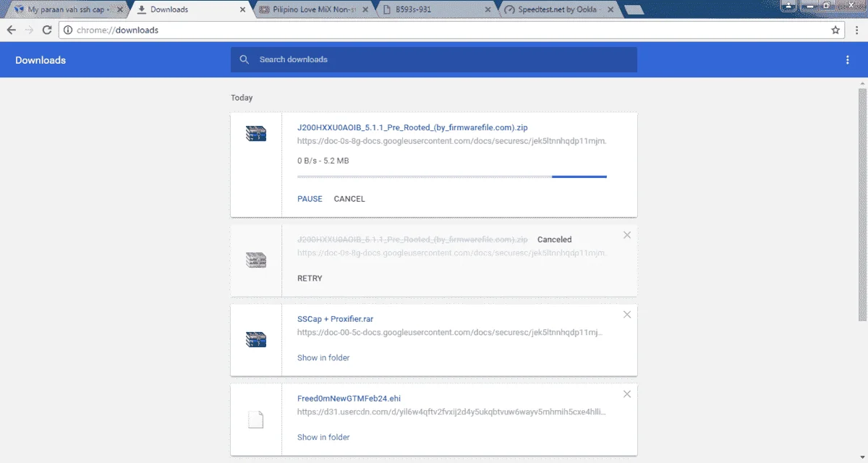Click the source URL of SSCap + Proxifier.rar
868x463 pixels.
450,333
